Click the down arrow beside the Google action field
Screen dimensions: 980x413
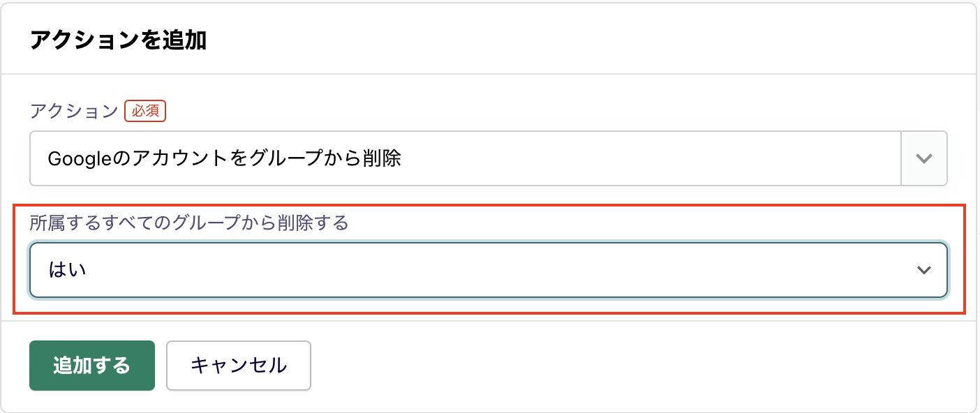pos(923,158)
